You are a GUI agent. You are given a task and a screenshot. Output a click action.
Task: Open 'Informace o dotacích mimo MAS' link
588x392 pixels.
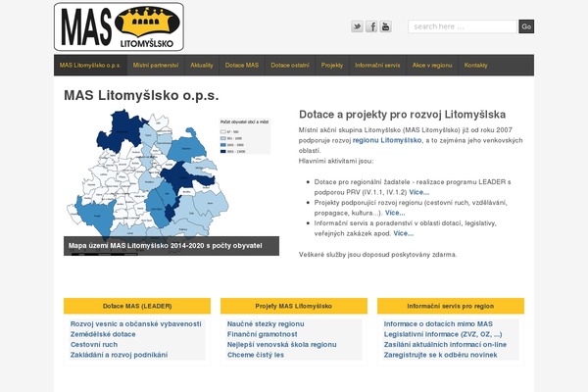coord(438,324)
